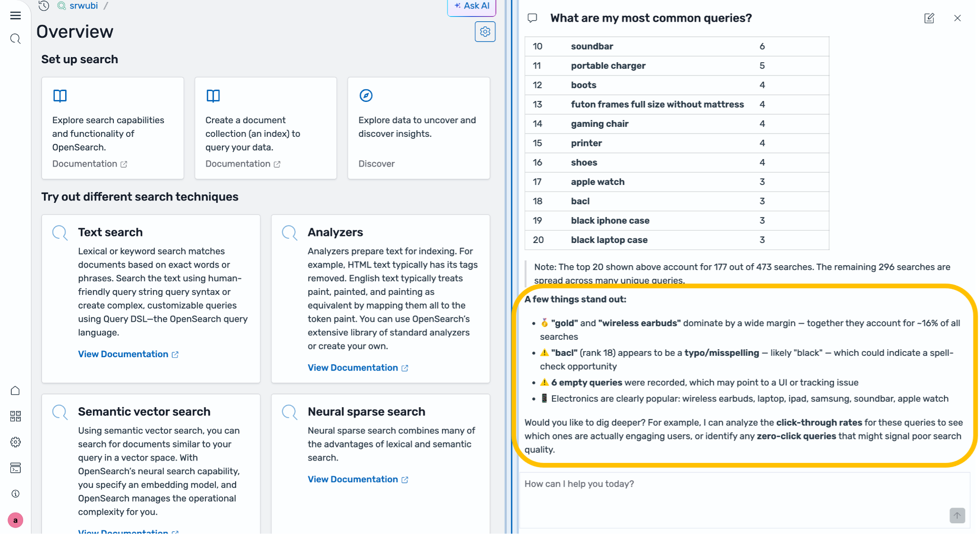
Task: Select the 'black laptop case' row
Action: click(677, 240)
